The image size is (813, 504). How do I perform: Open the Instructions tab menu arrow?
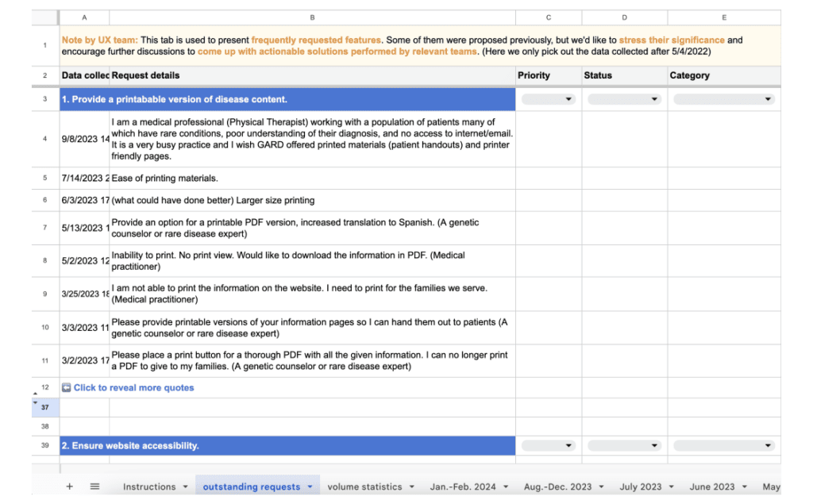point(185,487)
